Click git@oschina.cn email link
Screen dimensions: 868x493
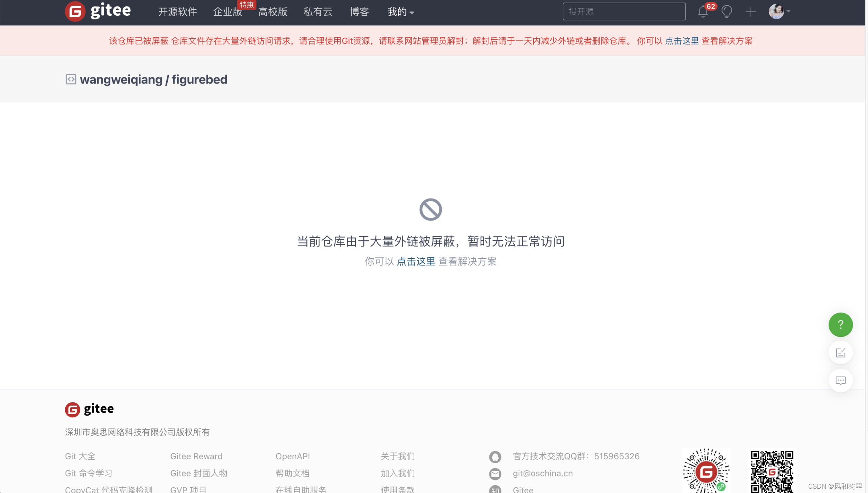pos(543,473)
